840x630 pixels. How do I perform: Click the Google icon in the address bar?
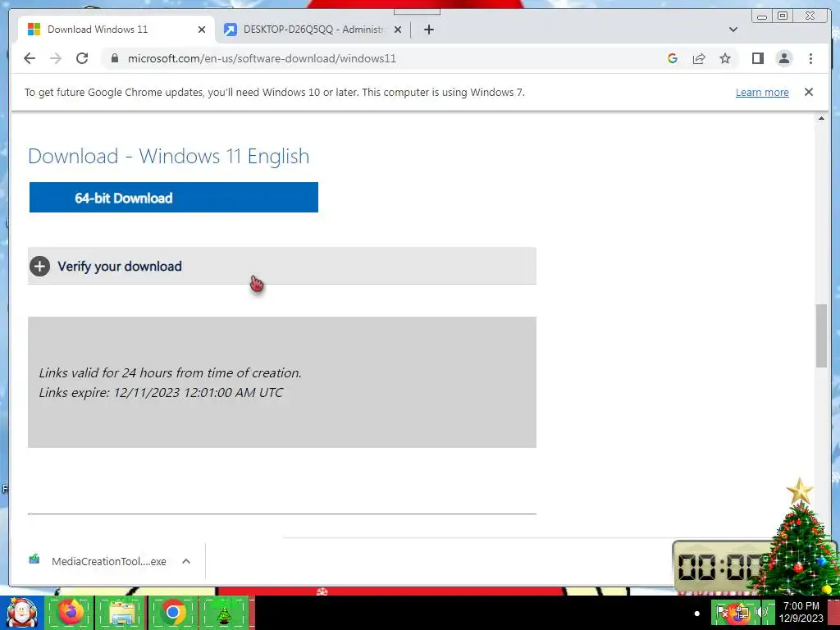click(673, 58)
